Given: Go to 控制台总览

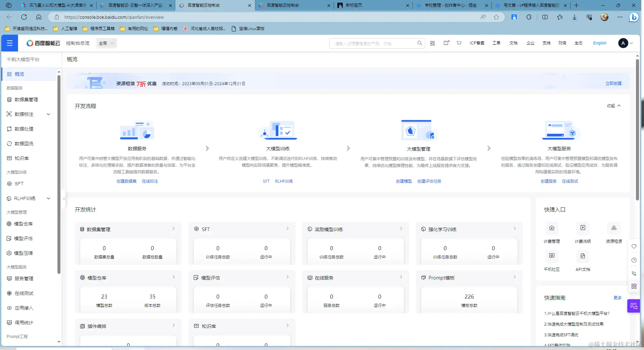Looking at the screenshot, I should [x=78, y=43].
